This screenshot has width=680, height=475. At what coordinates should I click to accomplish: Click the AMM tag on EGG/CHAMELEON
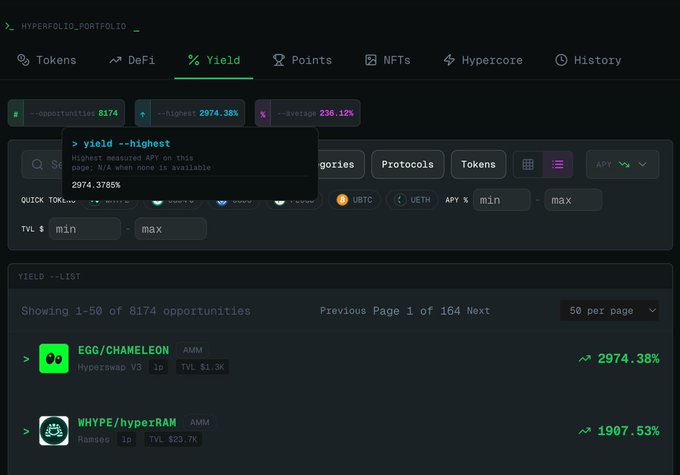193,350
